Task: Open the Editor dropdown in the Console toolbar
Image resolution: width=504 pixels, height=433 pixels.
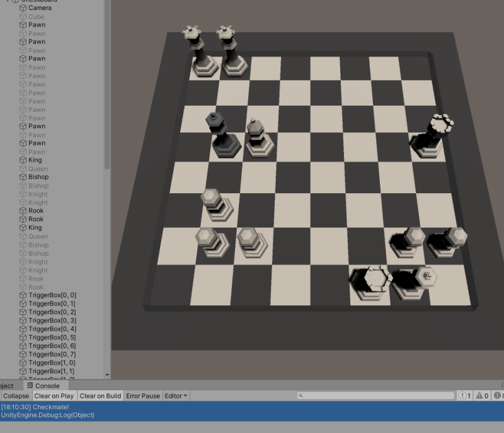Action: pos(176,396)
